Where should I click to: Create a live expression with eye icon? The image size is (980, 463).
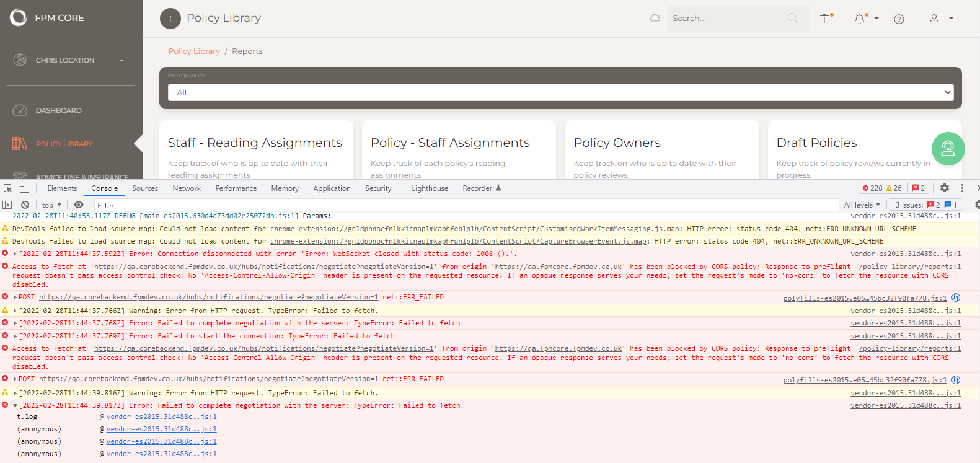[x=79, y=205]
